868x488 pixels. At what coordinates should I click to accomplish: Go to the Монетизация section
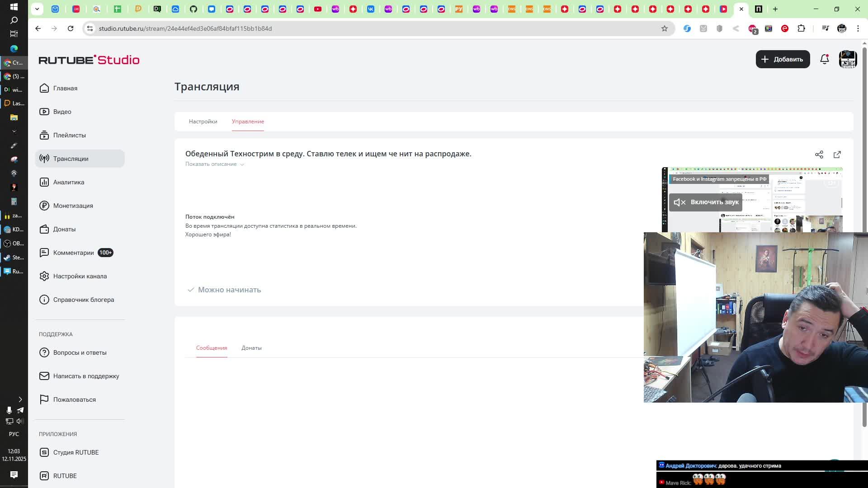(x=73, y=206)
